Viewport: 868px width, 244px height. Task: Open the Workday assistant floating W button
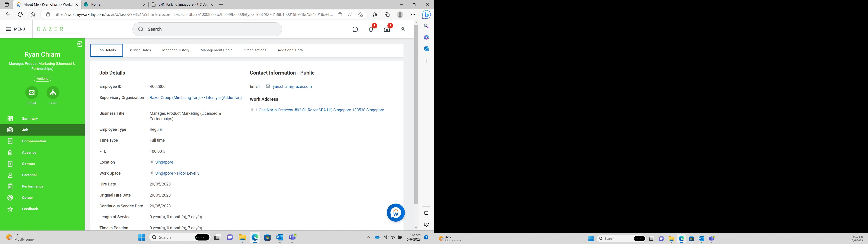[396, 213]
